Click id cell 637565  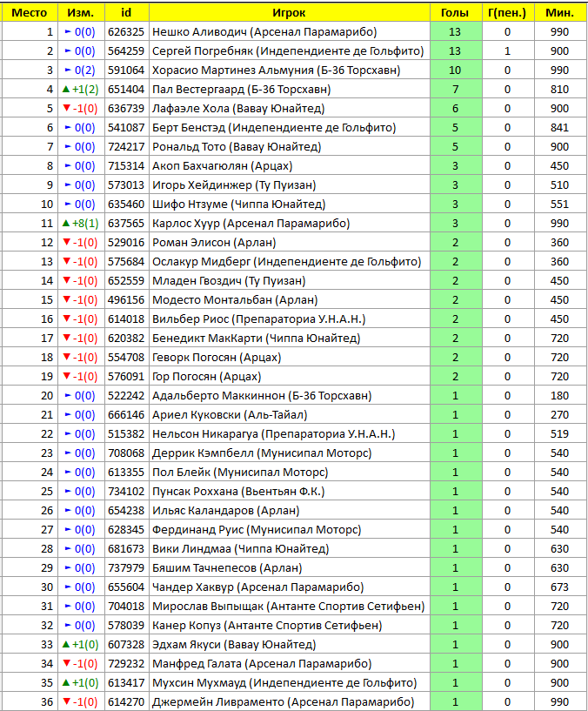pos(126,223)
